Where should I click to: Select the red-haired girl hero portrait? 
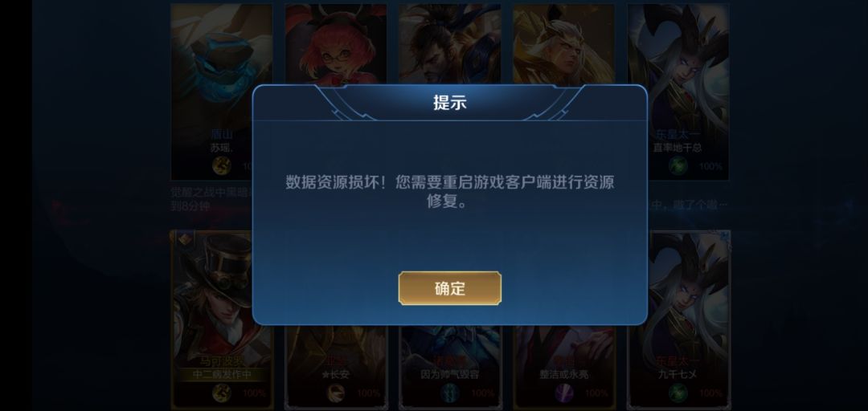pyautogui.click(x=336, y=44)
